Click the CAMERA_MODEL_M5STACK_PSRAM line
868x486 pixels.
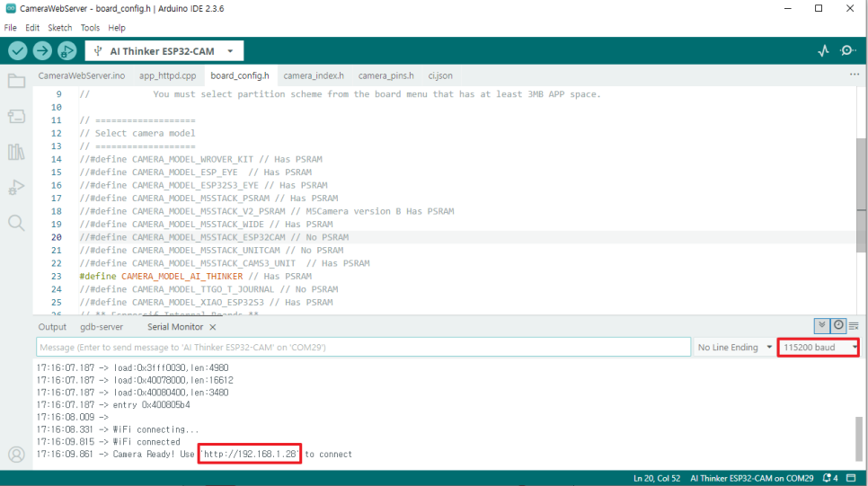click(x=208, y=199)
